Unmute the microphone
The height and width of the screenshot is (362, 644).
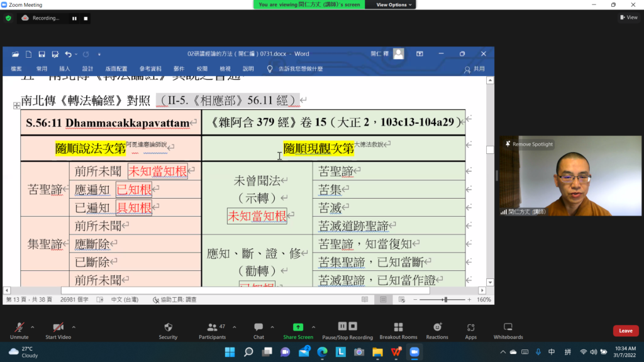[19, 327]
